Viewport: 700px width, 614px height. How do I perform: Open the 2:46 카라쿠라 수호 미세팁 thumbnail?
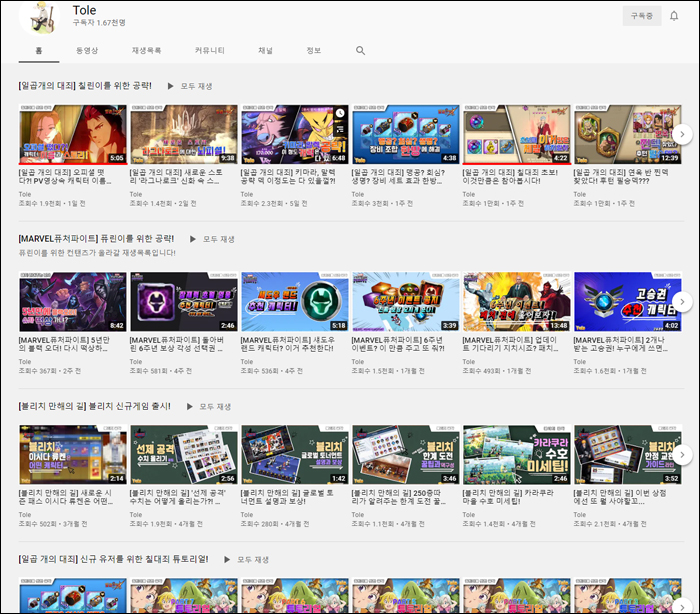(517, 455)
